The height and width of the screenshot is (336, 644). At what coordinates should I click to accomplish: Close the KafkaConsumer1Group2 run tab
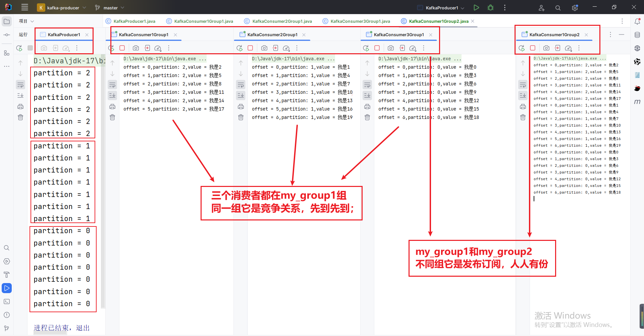586,35
